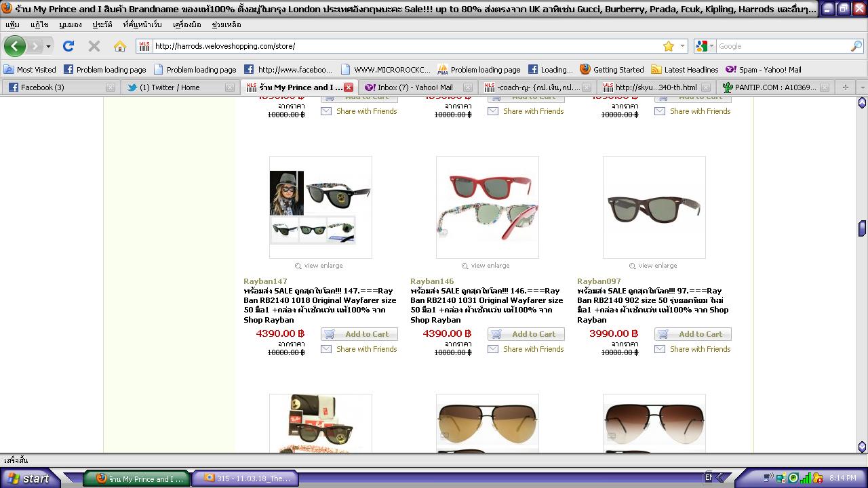Open the Rayban146 product title link

[432, 281]
